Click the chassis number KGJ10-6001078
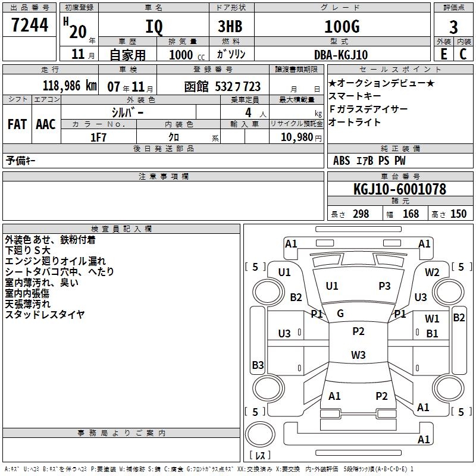The height and width of the screenshot is (476, 476). click(x=400, y=189)
